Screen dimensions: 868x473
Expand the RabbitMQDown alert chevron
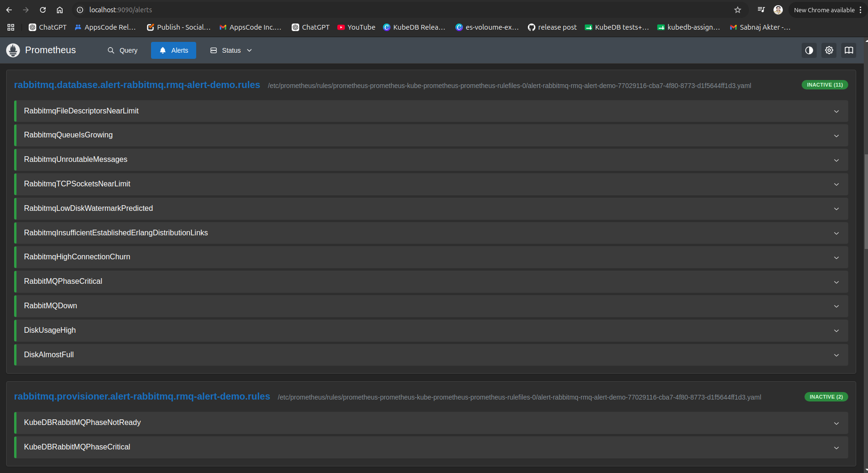click(x=836, y=306)
